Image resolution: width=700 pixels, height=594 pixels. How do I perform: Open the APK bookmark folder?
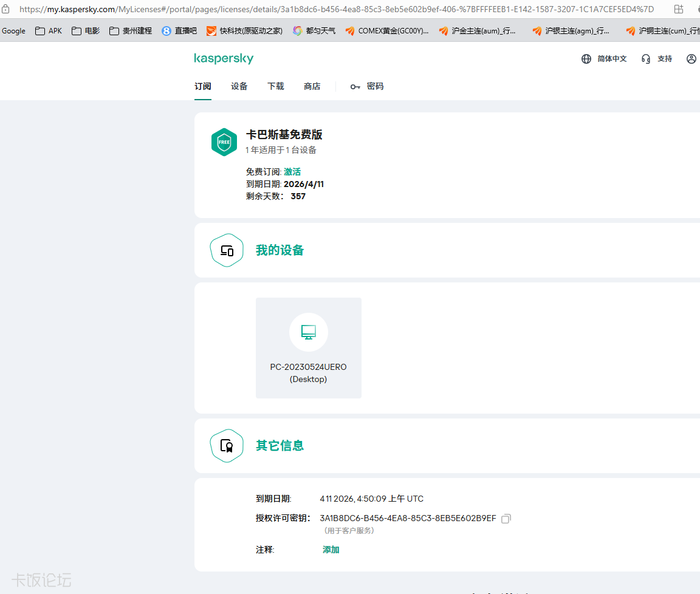click(x=49, y=31)
